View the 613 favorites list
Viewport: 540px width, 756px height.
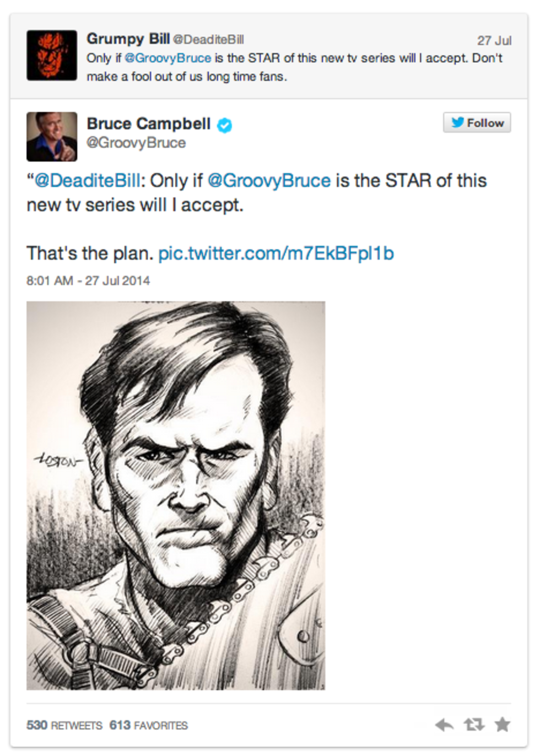[149, 725]
